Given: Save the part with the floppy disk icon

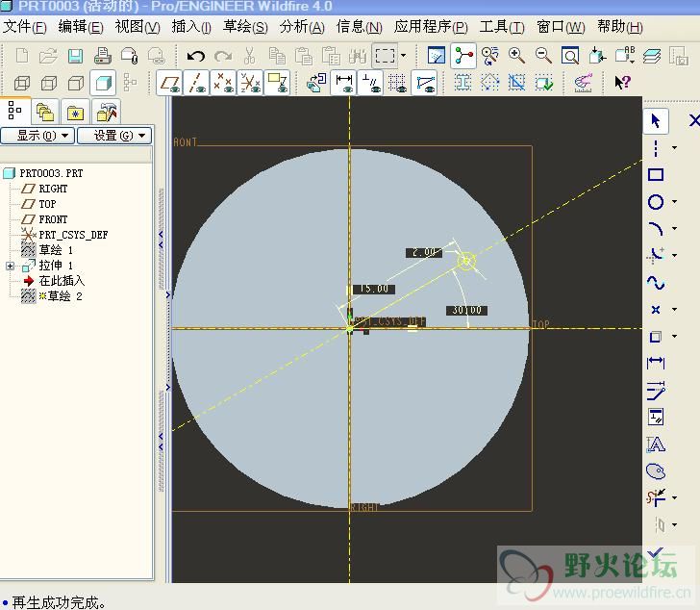Looking at the screenshot, I should pos(75,56).
